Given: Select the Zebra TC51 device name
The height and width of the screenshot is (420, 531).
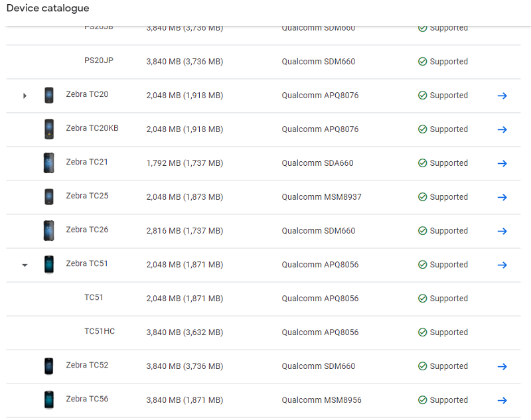Looking at the screenshot, I should click(87, 263).
